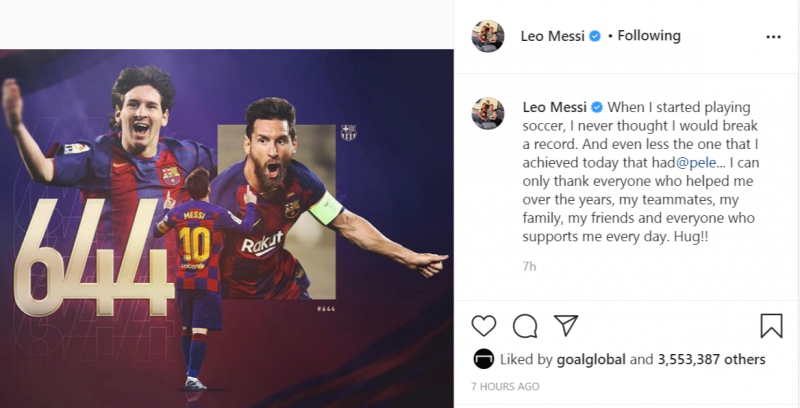
Task: Open the three-dot more options menu
Action: click(773, 36)
